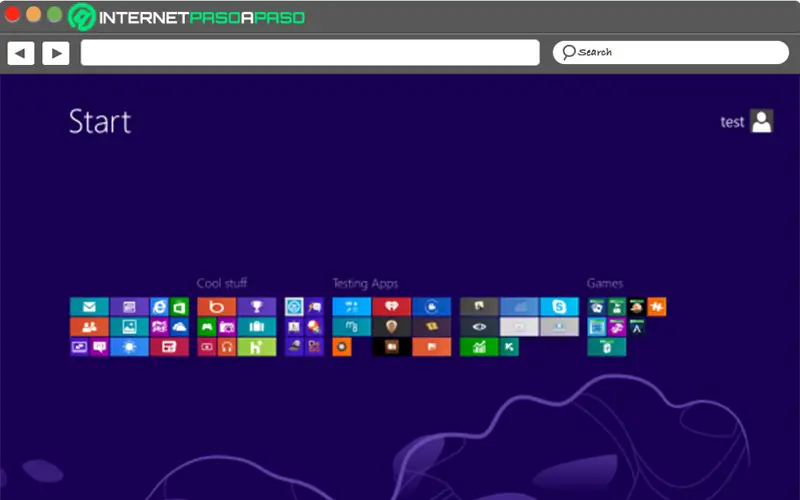The width and height of the screenshot is (800, 500).
Task: Open the purple Desktop tile with monitor
Action: [80, 347]
